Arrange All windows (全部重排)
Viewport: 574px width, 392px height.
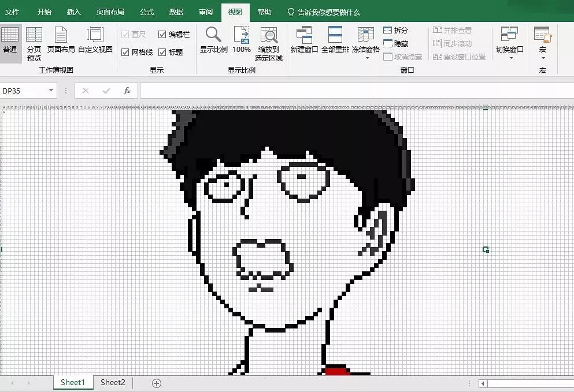[x=335, y=40]
